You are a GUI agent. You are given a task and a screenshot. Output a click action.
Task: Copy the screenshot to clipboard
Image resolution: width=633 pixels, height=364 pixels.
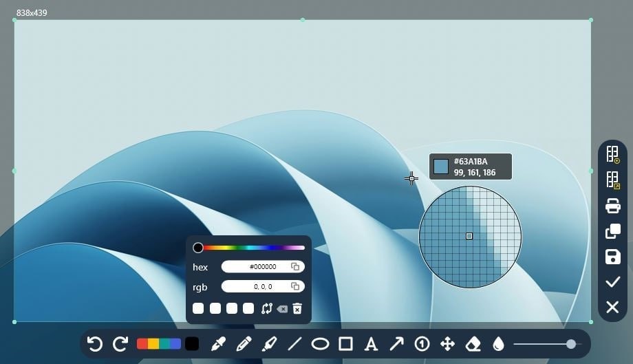[613, 231]
